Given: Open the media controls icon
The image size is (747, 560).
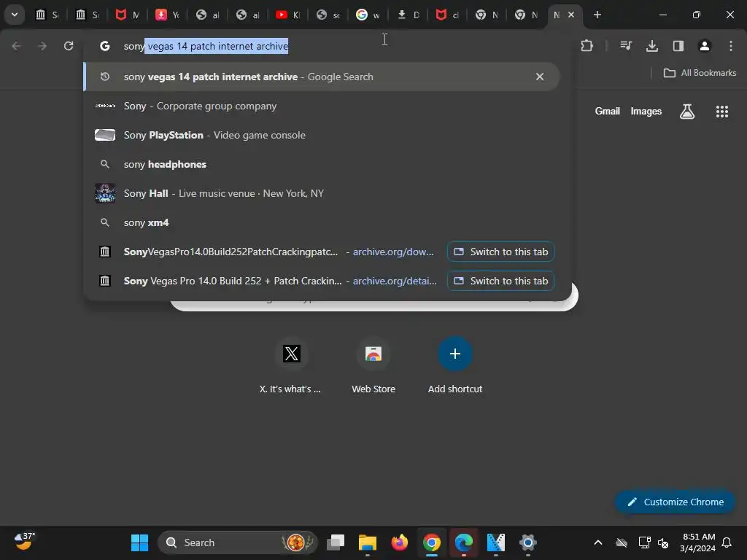Looking at the screenshot, I should coord(625,46).
